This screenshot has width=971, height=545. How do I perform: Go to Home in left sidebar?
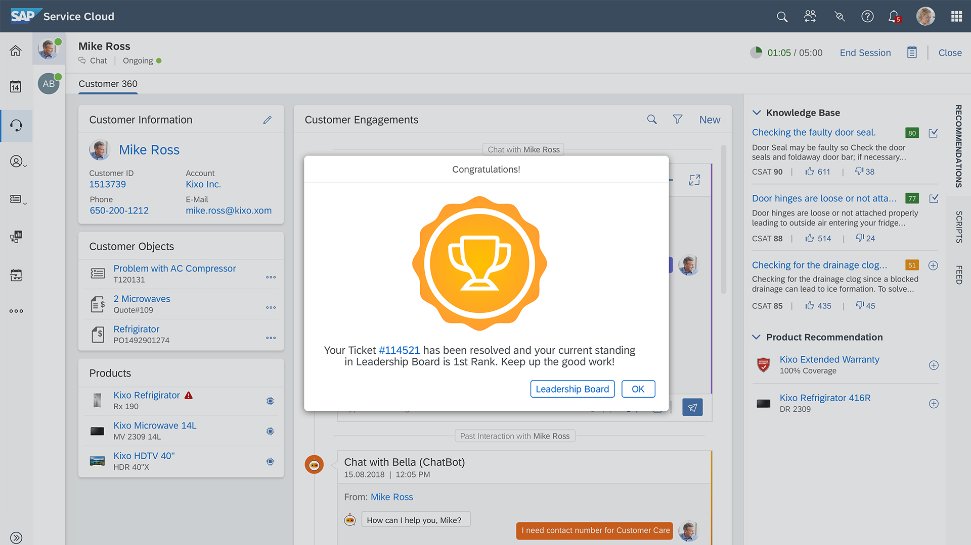tap(16, 51)
